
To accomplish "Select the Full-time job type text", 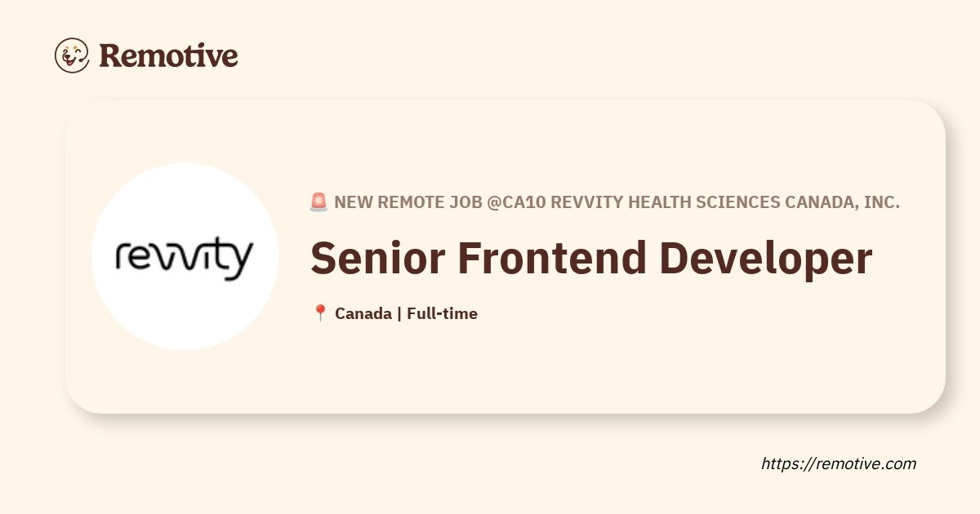I will [x=442, y=313].
